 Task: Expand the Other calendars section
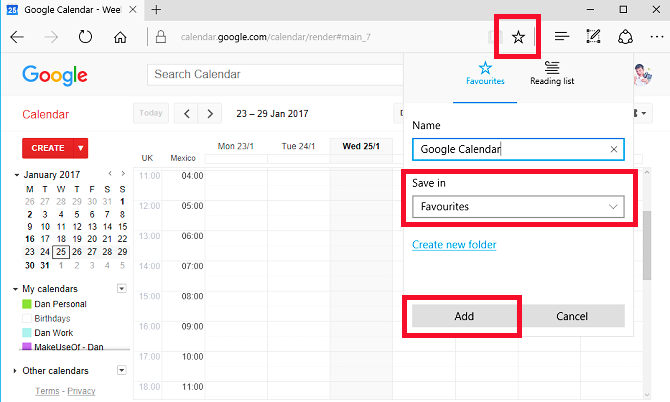click(15, 371)
